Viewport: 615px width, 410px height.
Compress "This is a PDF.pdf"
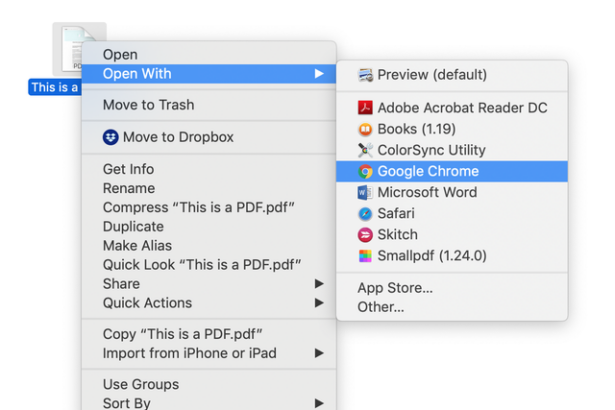[x=209, y=207]
